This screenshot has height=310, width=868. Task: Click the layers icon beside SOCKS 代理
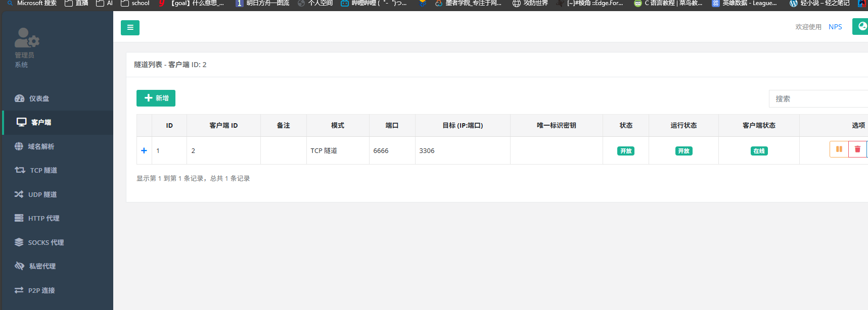19,242
